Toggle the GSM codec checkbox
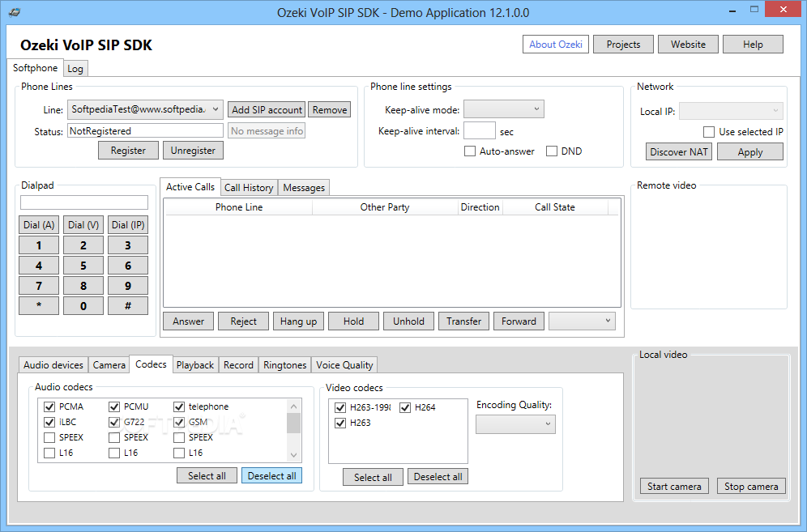807x532 pixels. tap(179, 422)
